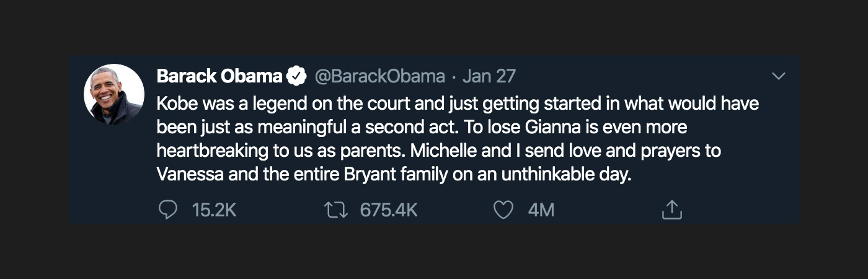Click the reply speech bubble icon

(x=168, y=210)
